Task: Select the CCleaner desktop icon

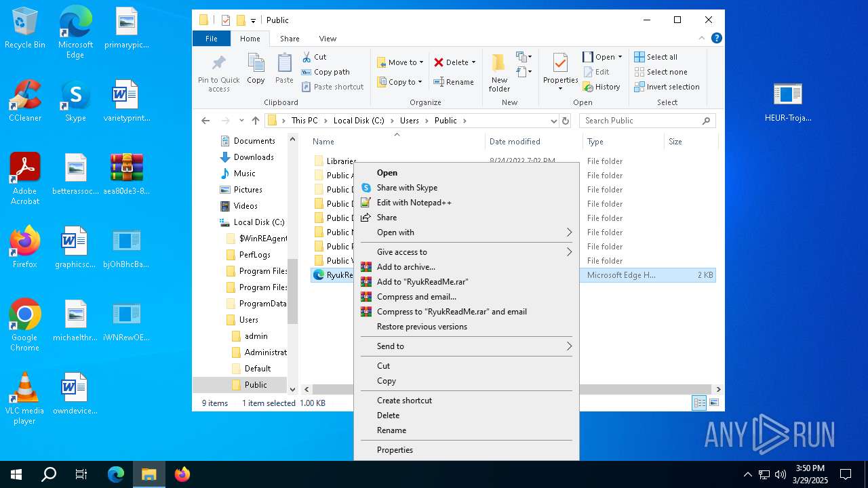Action: pyautogui.click(x=25, y=101)
